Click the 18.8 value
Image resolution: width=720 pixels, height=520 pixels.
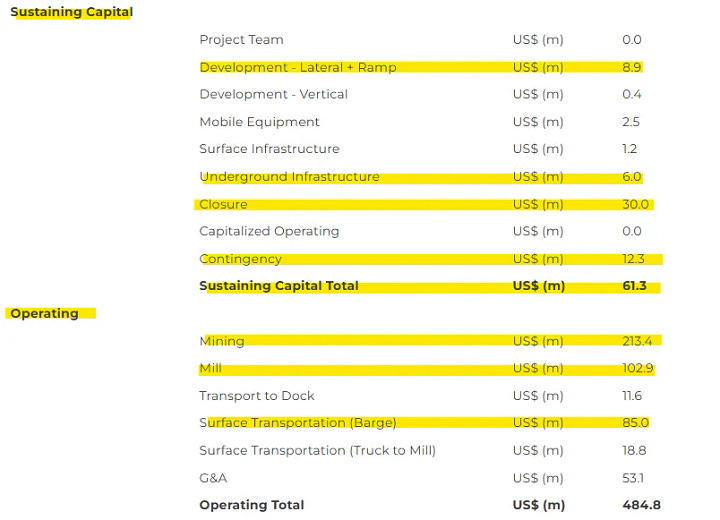pos(634,450)
